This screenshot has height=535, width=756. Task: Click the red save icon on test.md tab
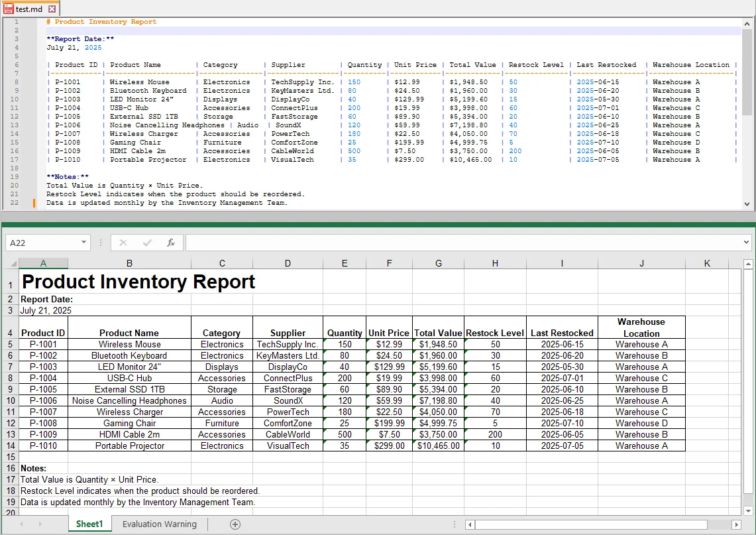pyautogui.click(x=7, y=10)
